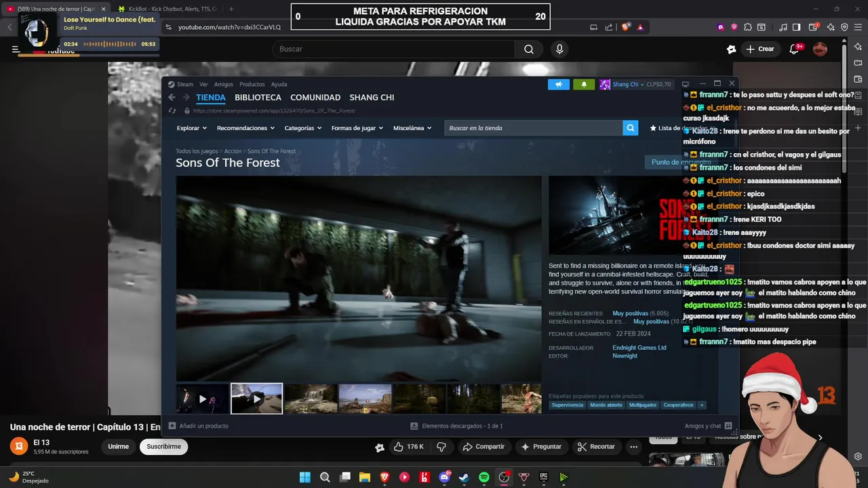Click Recortar clip button
868x488 pixels.
click(596, 447)
